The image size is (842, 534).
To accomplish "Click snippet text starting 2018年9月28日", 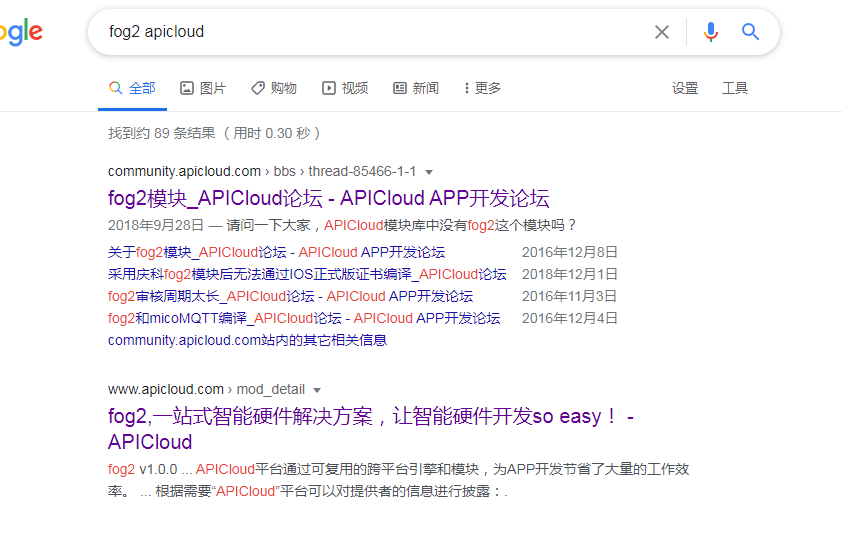I will tap(343, 226).
